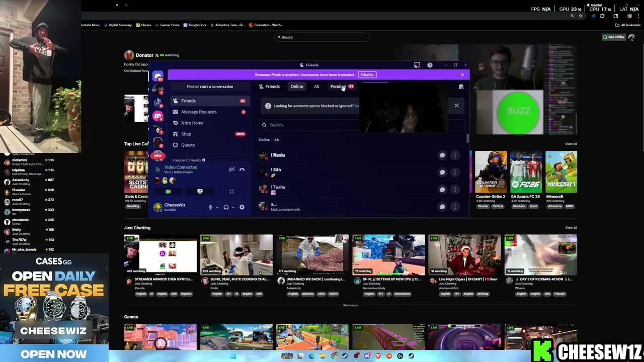Toggle headphone deafen in Discord
This screenshot has width=644, height=362.
[x=226, y=207]
